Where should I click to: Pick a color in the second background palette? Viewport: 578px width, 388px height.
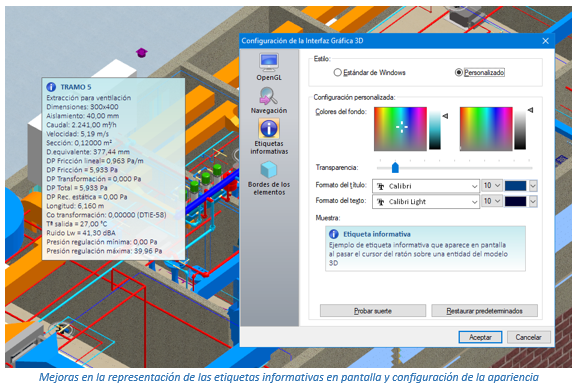point(486,129)
